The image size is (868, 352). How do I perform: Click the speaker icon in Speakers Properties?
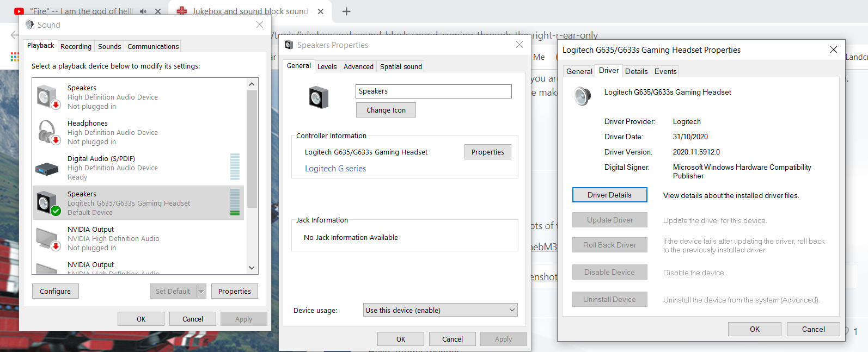pyautogui.click(x=319, y=98)
